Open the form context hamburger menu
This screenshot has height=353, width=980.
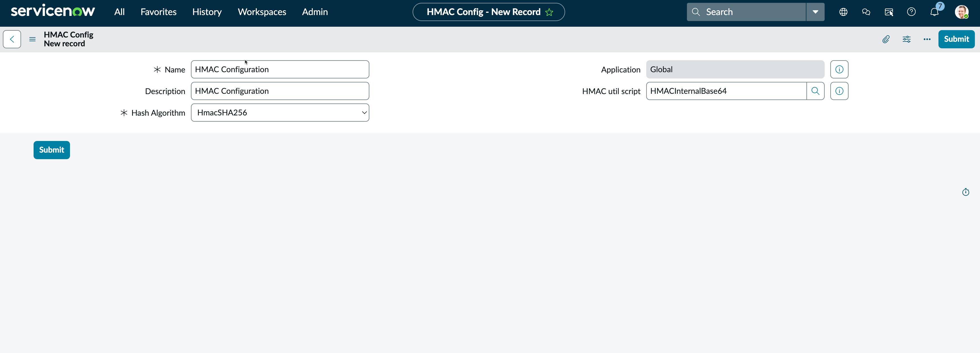point(32,39)
